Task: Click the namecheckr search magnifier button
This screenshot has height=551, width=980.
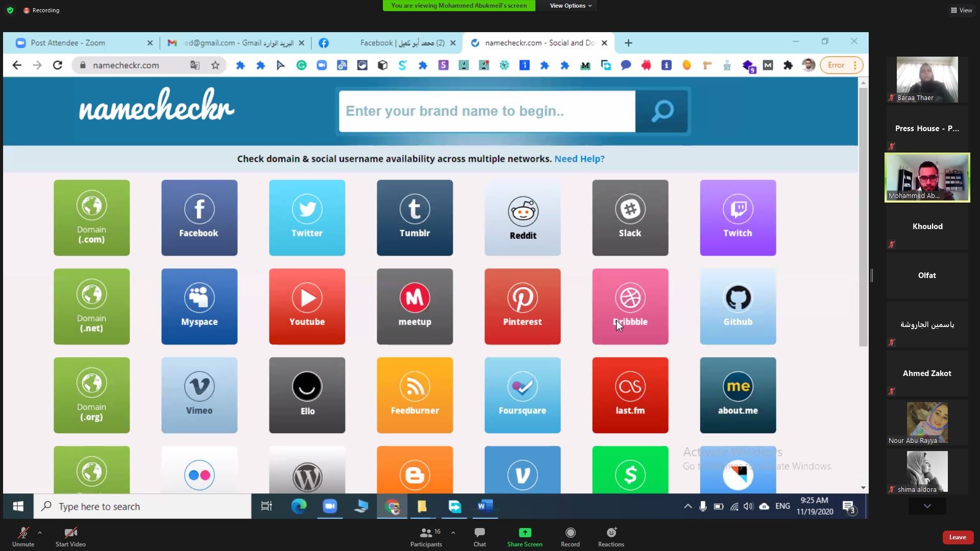Action: coord(662,111)
